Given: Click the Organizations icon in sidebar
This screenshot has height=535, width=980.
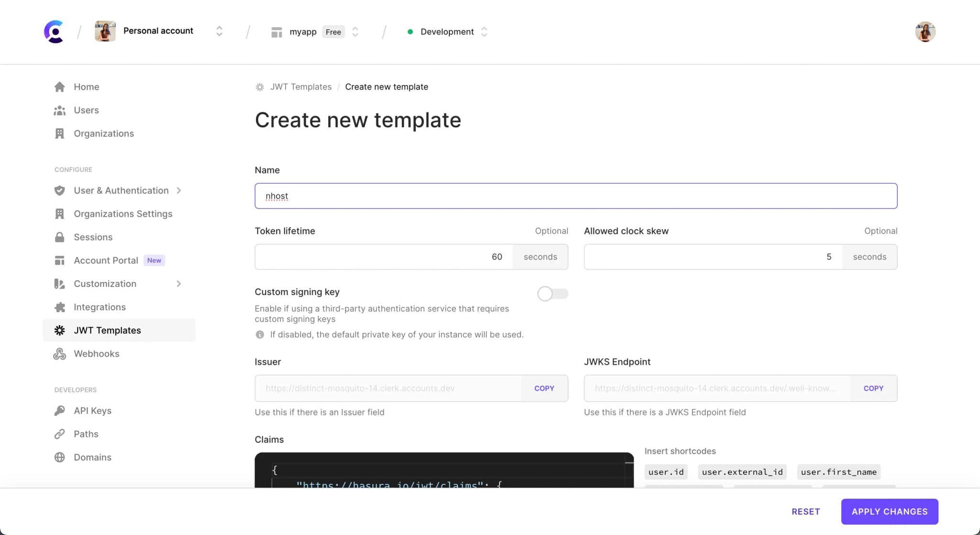Looking at the screenshot, I should point(59,133).
